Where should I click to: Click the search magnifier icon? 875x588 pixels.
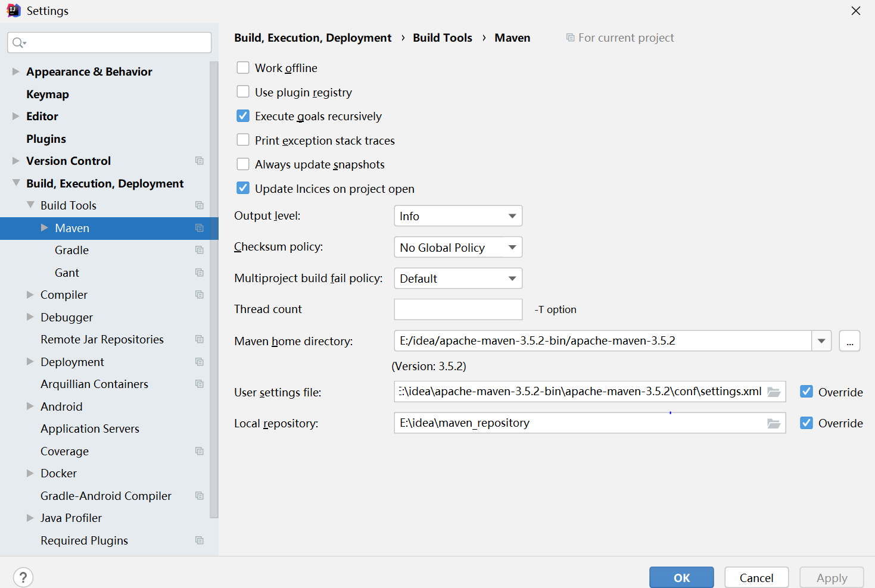click(19, 42)
